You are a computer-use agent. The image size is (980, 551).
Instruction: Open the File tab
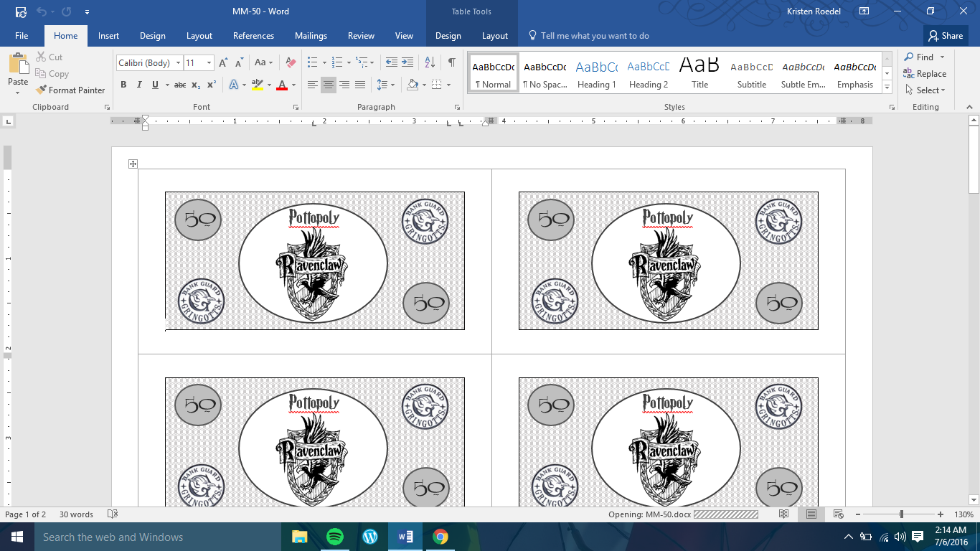22,36
